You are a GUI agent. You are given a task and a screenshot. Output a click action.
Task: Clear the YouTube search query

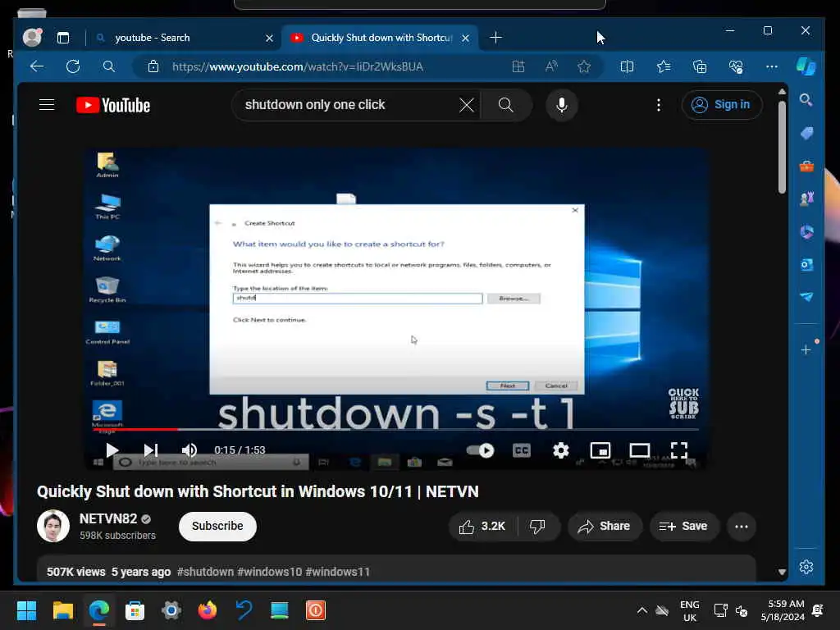[467, 105]
